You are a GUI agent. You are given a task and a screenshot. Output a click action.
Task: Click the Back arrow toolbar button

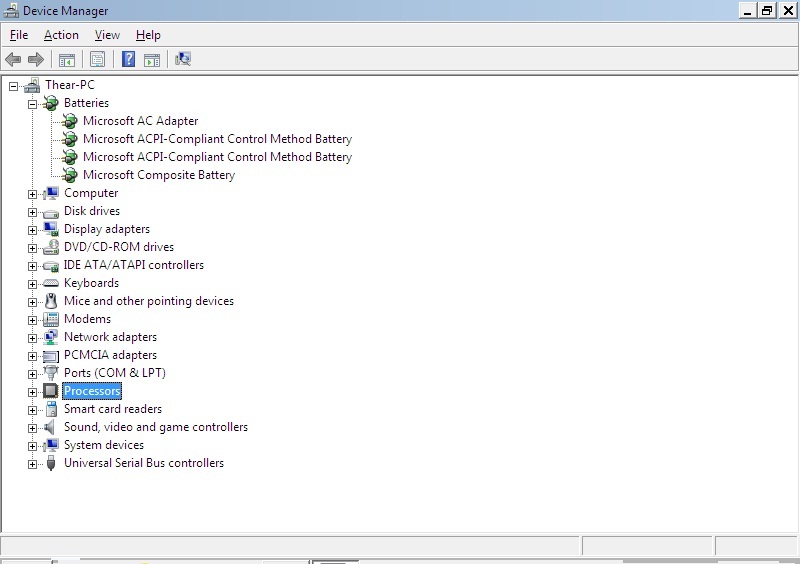tap(13, 60)
